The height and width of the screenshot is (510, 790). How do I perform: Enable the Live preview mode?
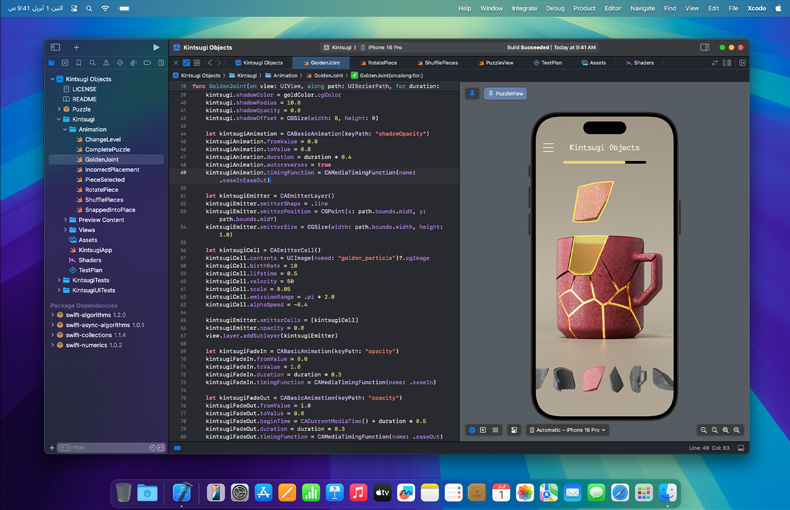[472, 430]
